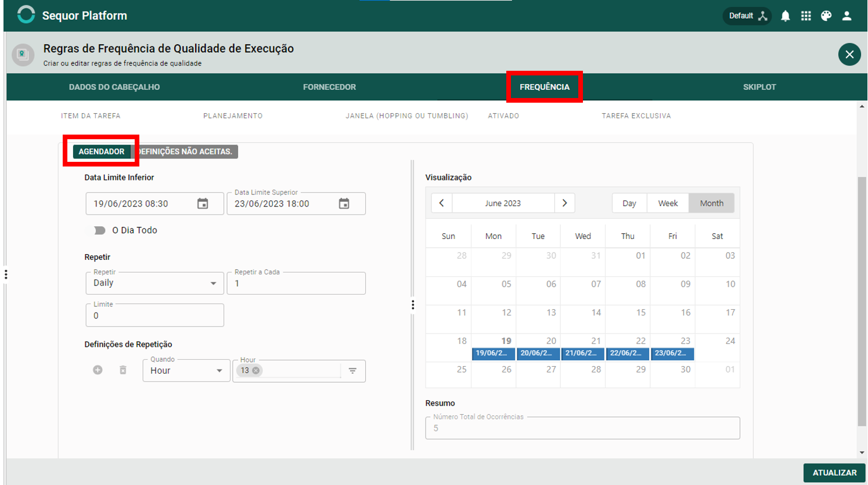Screen dimensions: 868x485
Task: Select the Definições Não Aceitas tab
Action: 185,151
